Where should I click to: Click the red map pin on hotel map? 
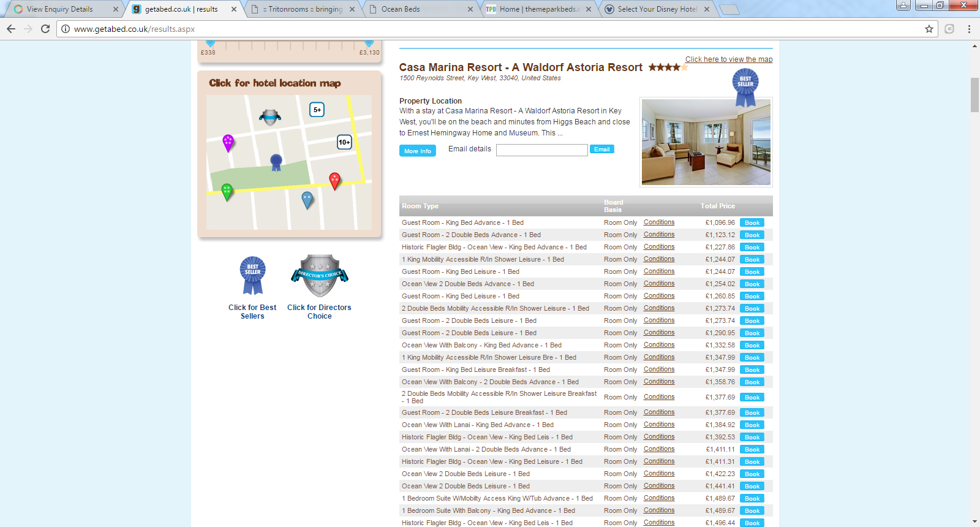pyautogui.click(x=334, y=181)
